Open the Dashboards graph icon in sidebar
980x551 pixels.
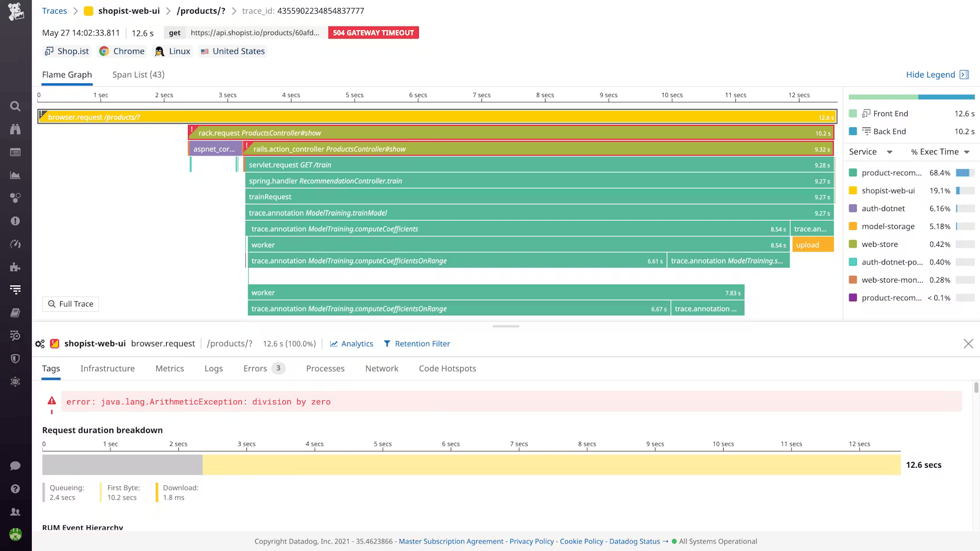(15, 175)
